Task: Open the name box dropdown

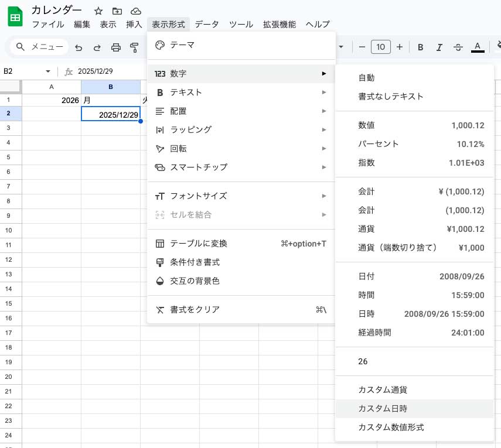Action: [x=48, y=71]
